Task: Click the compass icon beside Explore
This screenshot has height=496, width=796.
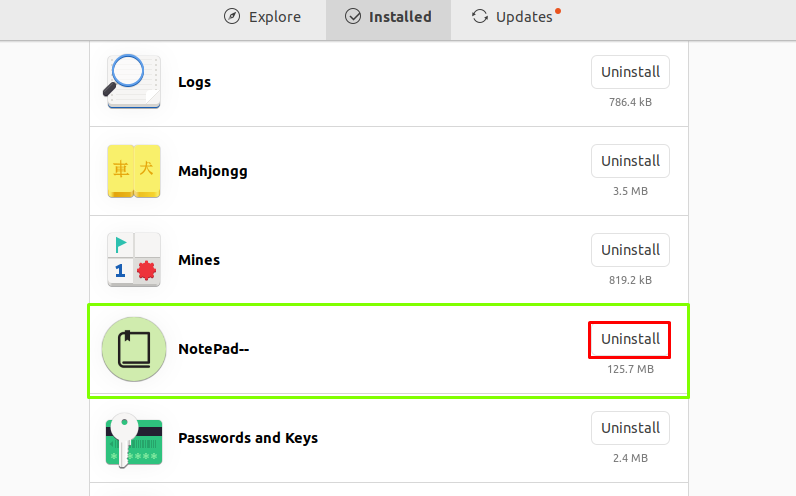Action: [232, 16]
